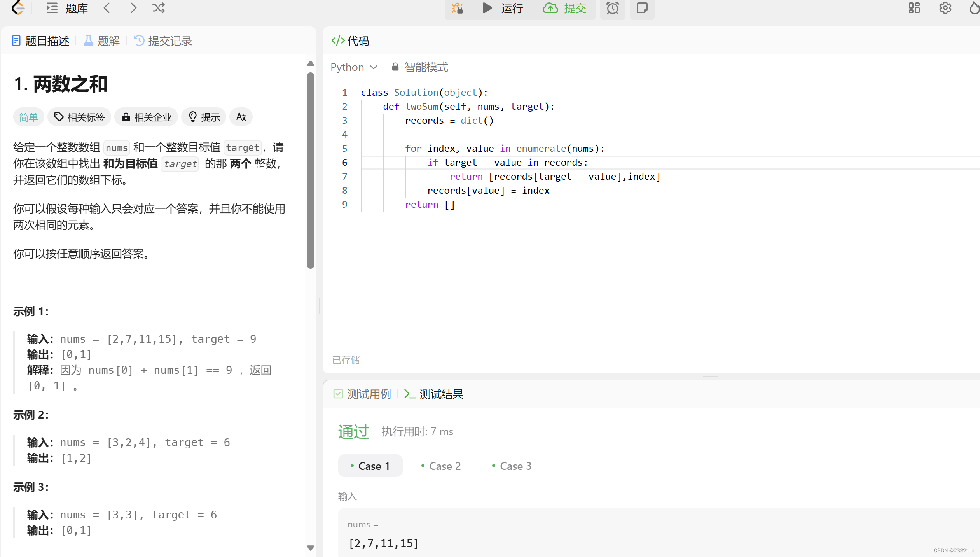Open the layout grid icon
The image size is (980, 557).
[914, 8]
